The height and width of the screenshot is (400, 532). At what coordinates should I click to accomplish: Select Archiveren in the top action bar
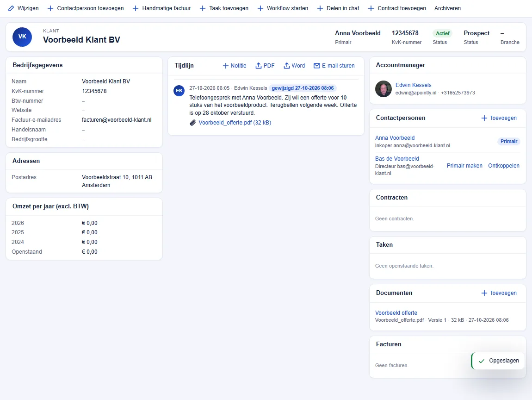[447, 8]
